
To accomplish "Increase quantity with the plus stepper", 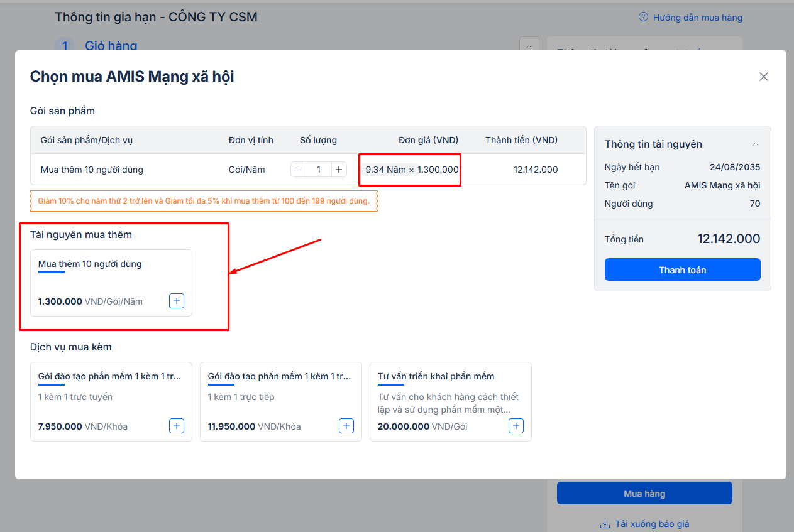I will pos(339,170).
